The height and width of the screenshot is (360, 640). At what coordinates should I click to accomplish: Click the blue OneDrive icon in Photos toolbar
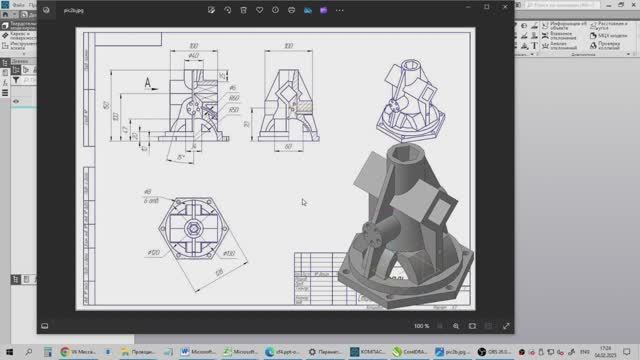click(308, 10)
